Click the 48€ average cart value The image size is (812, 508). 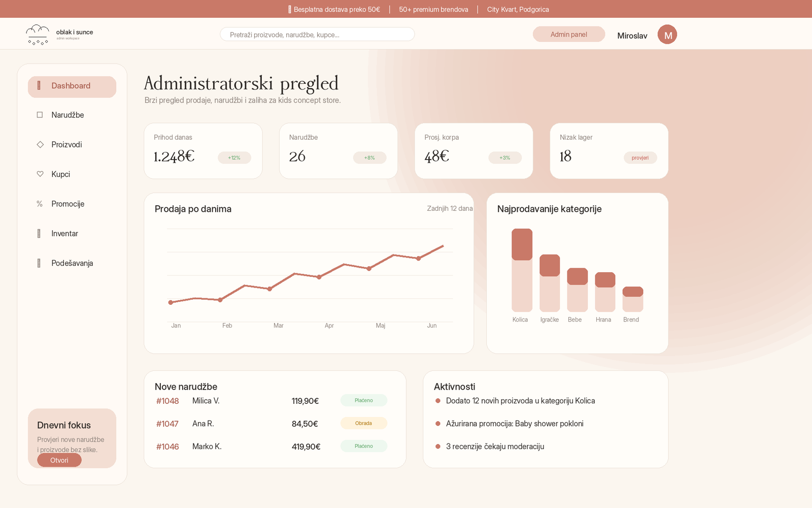click(x=437, y=156)
